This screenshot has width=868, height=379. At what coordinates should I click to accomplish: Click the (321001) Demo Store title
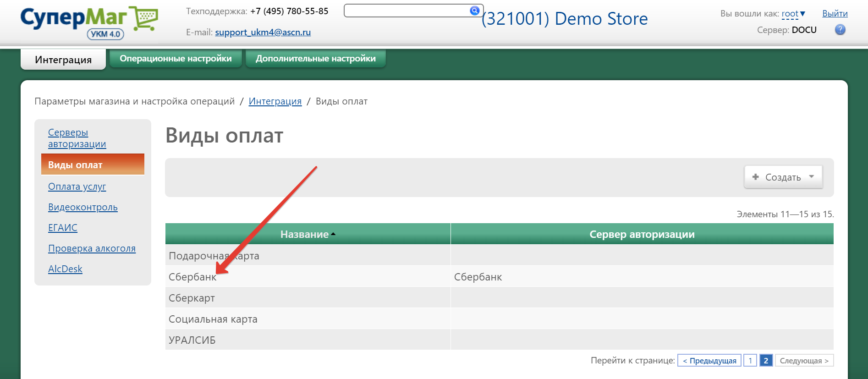(x=565, y=19)
